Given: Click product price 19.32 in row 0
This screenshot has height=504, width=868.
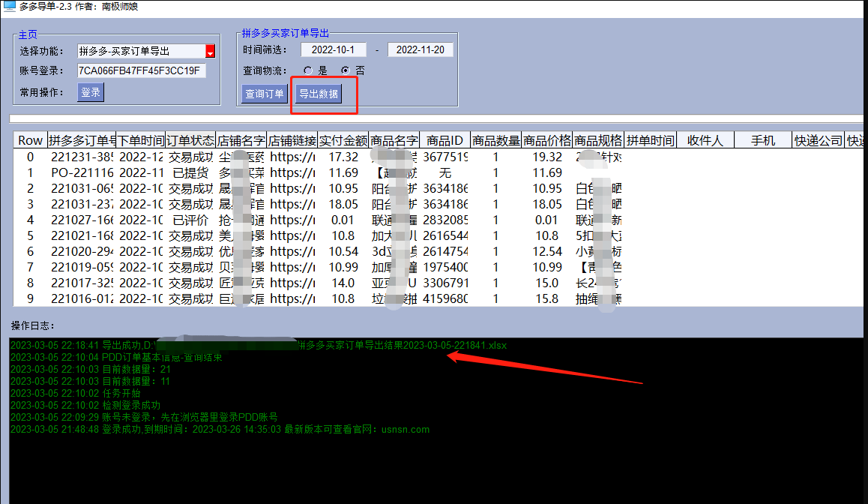Looking at the screenshot, I should (546, 157).
